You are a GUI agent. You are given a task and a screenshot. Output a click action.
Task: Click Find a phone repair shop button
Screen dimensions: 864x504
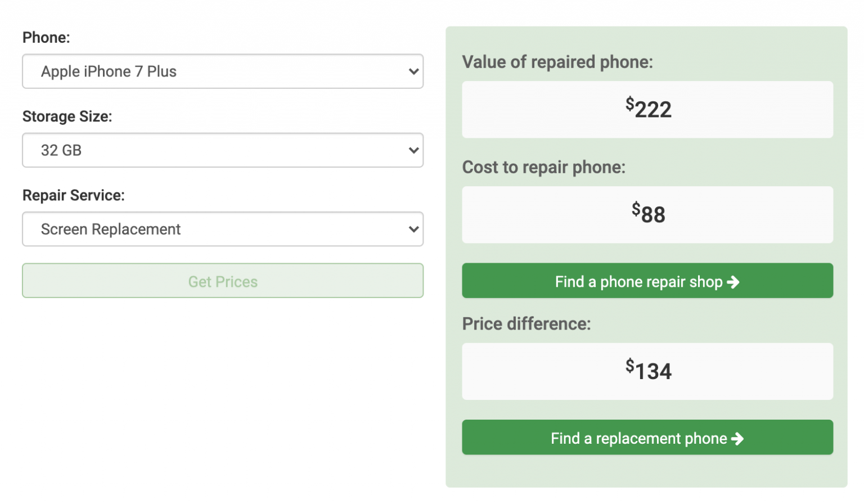click(647, 281)
